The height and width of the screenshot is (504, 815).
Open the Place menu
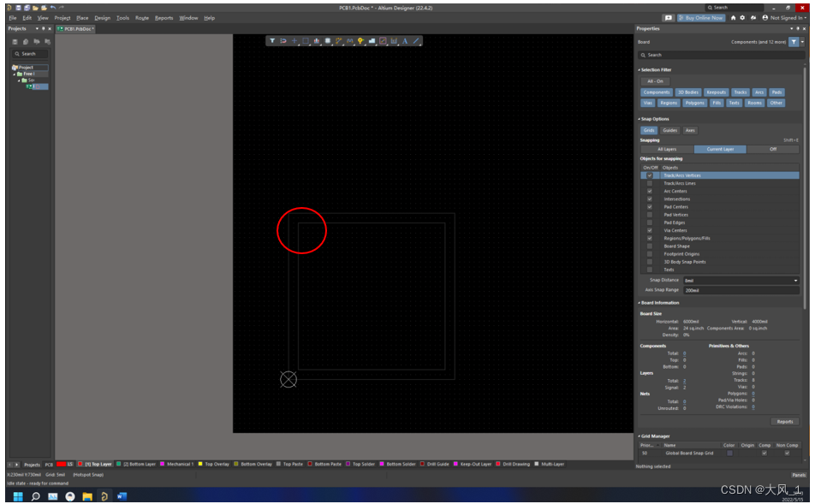pos(82,18)
